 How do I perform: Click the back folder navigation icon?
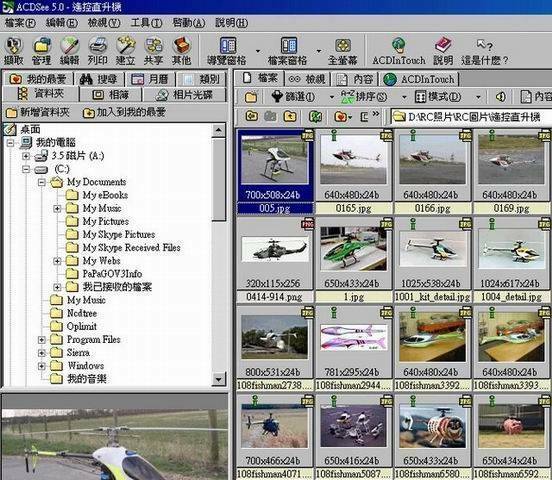pos(251,116)
